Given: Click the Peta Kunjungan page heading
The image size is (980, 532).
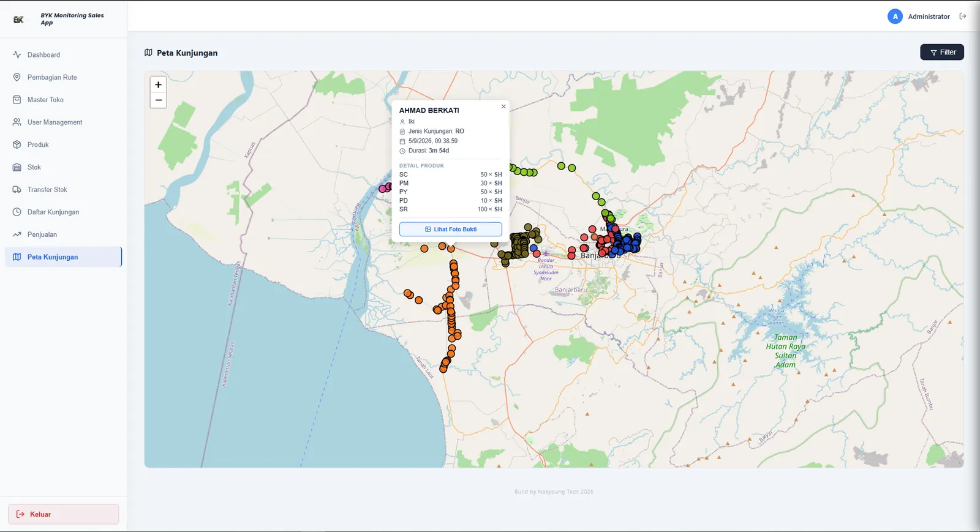Looking at the screenshot, I should [x=187, y=53].
